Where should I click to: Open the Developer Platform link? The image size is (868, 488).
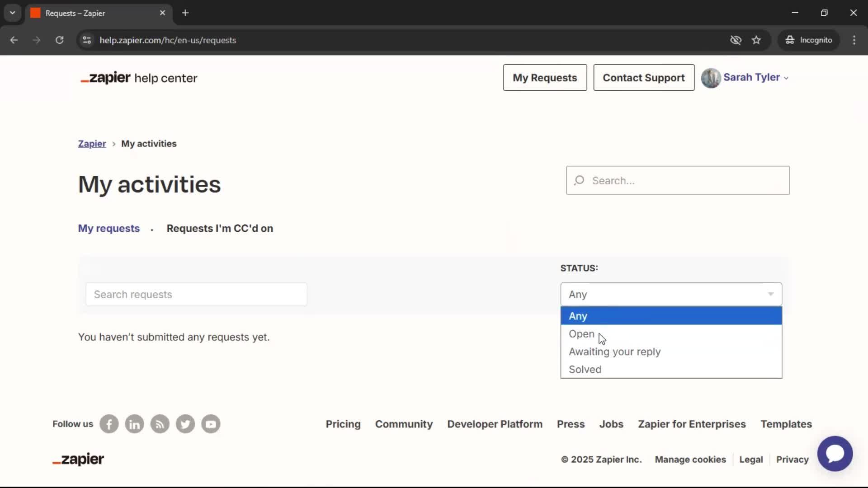coord(495,424)
